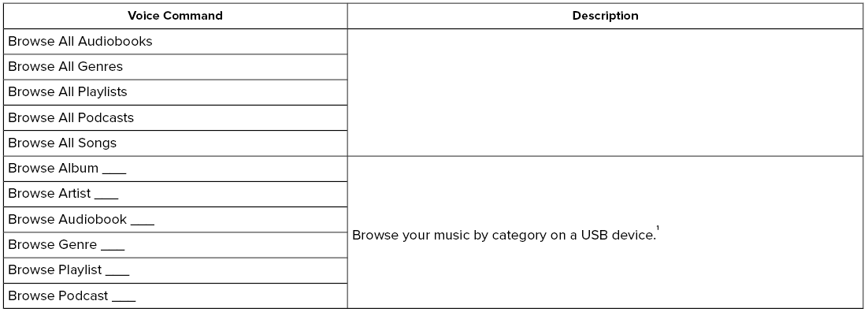868x312 pixels.
Task: Click the USB device description text
Action: (504, 235)
